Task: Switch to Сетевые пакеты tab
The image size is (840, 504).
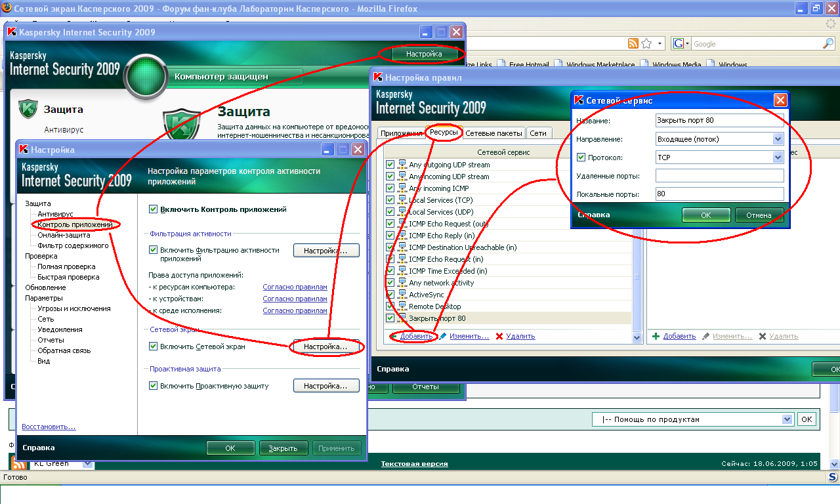Action: 494,133
